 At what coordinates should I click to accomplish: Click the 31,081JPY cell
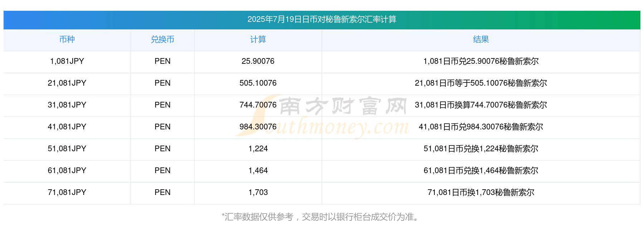[67, 105]
